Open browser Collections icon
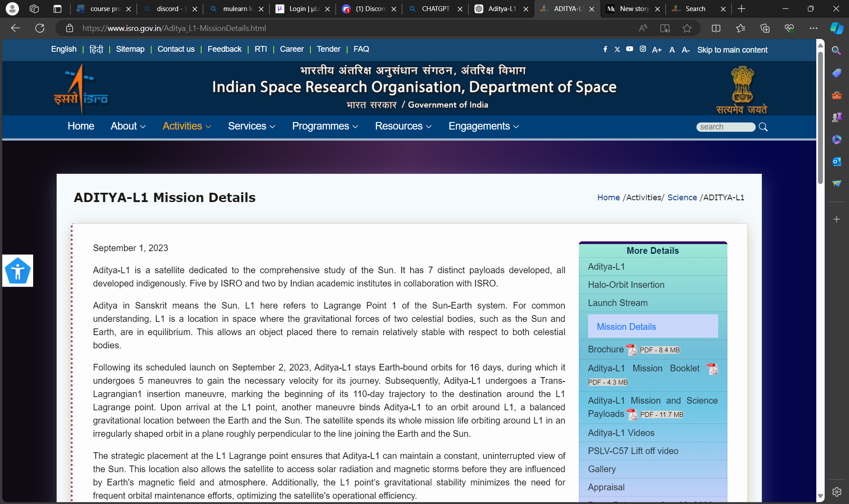 765,28
